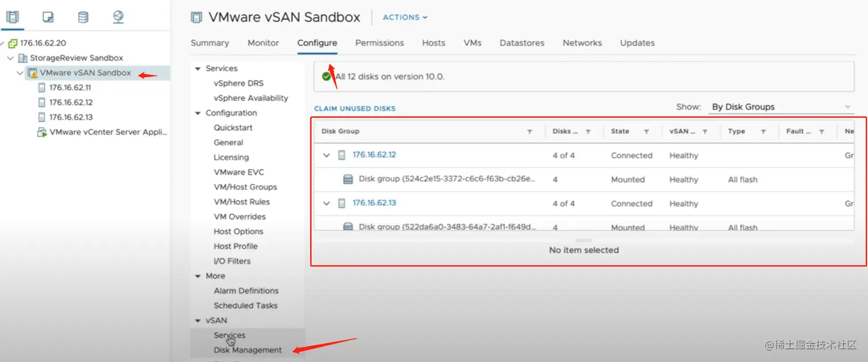
Task: Open the Quickstart configuration page
Action: pos(233,128)
